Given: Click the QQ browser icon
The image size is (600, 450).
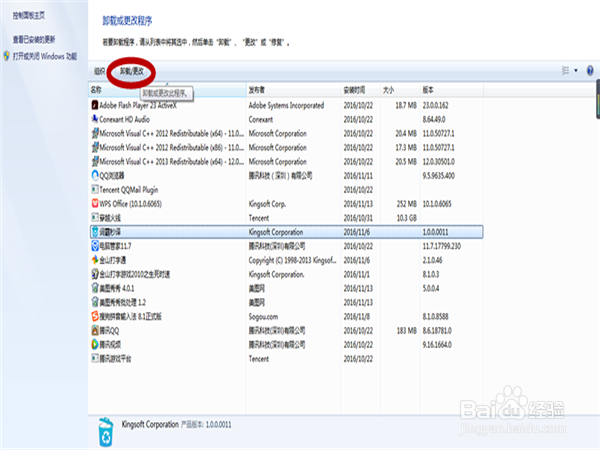Looking at the screenshot, I should [95, 175].
